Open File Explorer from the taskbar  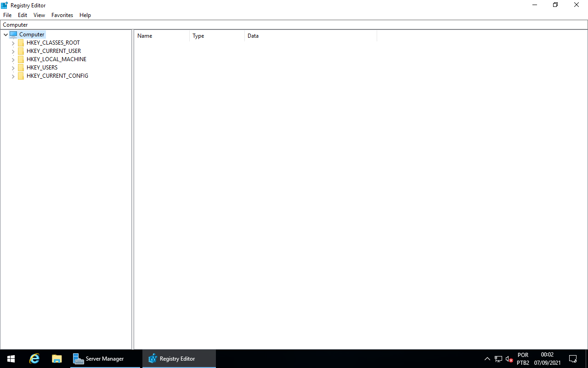(57, 358)
